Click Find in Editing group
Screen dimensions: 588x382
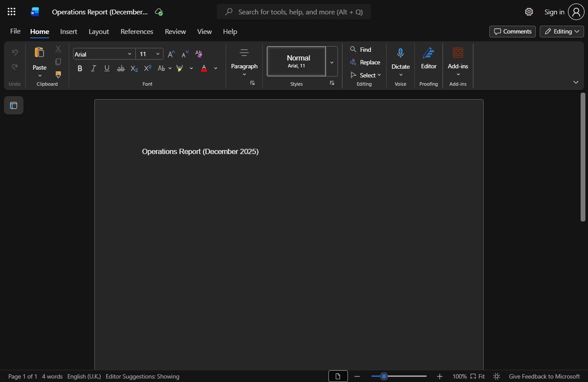tap(361, 50)
